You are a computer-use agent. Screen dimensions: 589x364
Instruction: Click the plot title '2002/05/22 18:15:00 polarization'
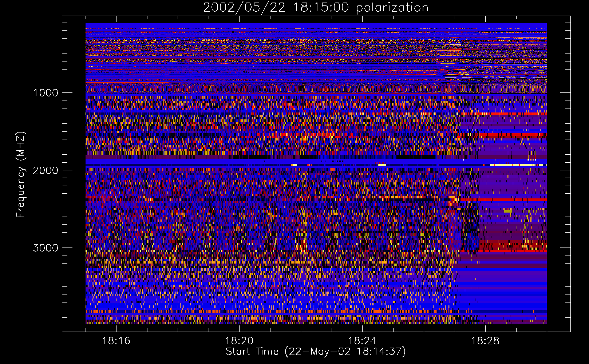pyautogui.click(x=316, y=8)
